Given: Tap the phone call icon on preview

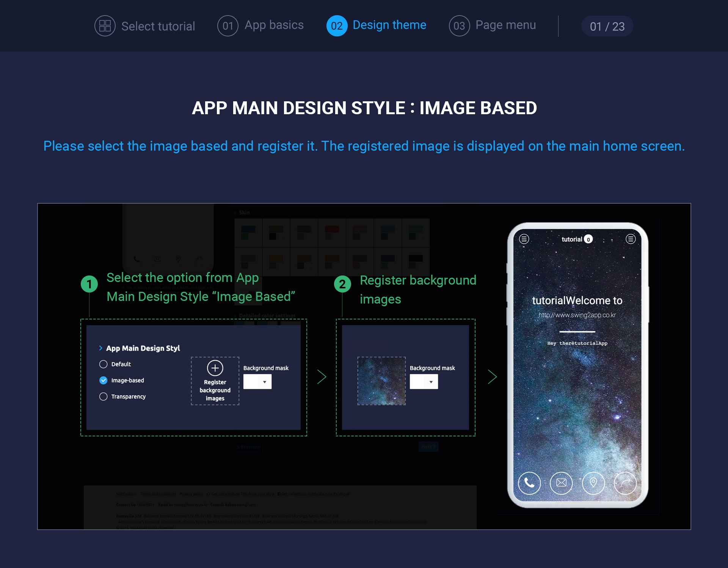Looking at the screenshot, I should click(529, 483).
